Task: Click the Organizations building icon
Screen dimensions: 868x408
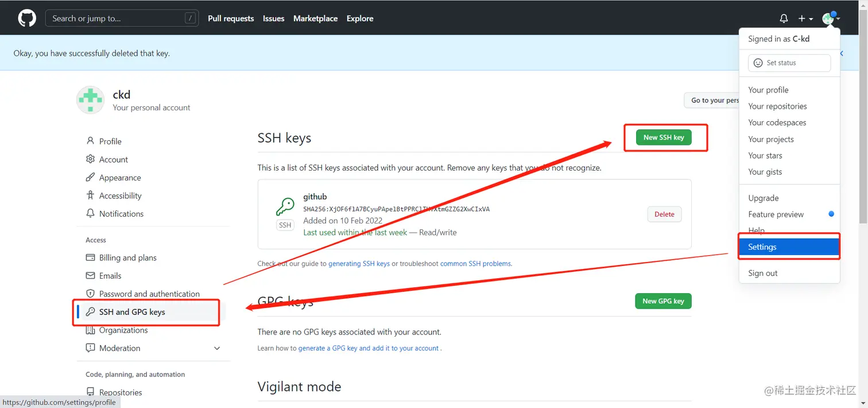Action: (90, 330)
